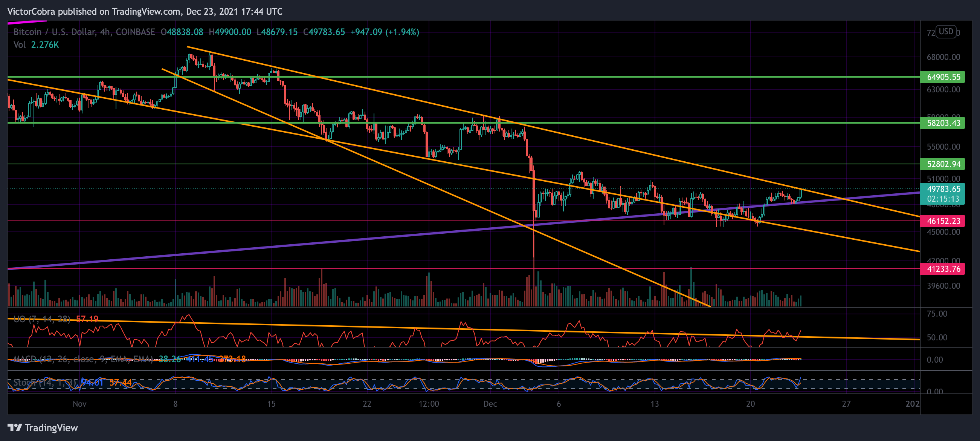Select the Stoch indicator label

tap(45, 382)
